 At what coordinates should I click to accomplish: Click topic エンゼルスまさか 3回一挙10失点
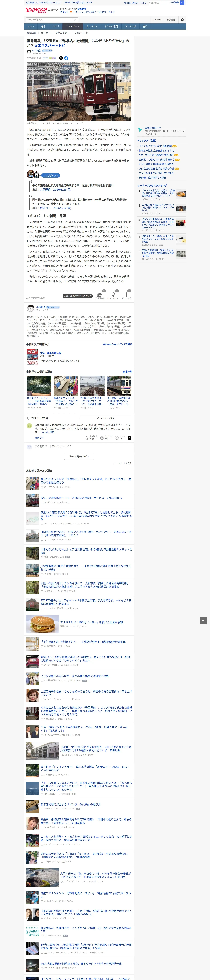pos(156,173)
